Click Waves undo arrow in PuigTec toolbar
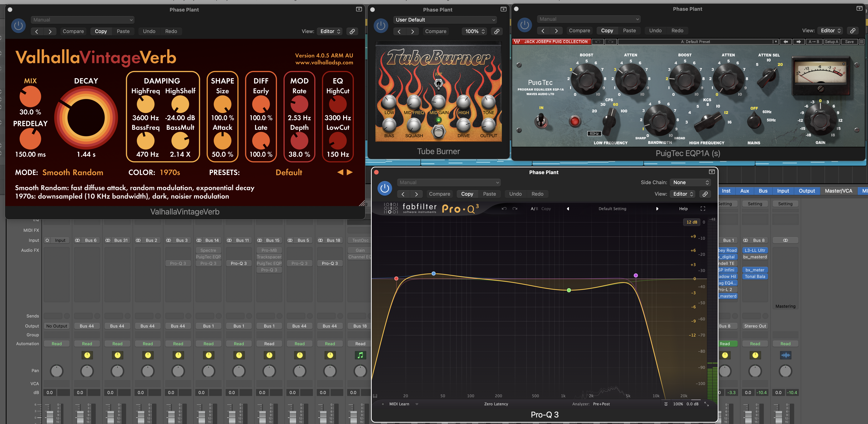The image size is (868, 424). click(x=597, y=42)
